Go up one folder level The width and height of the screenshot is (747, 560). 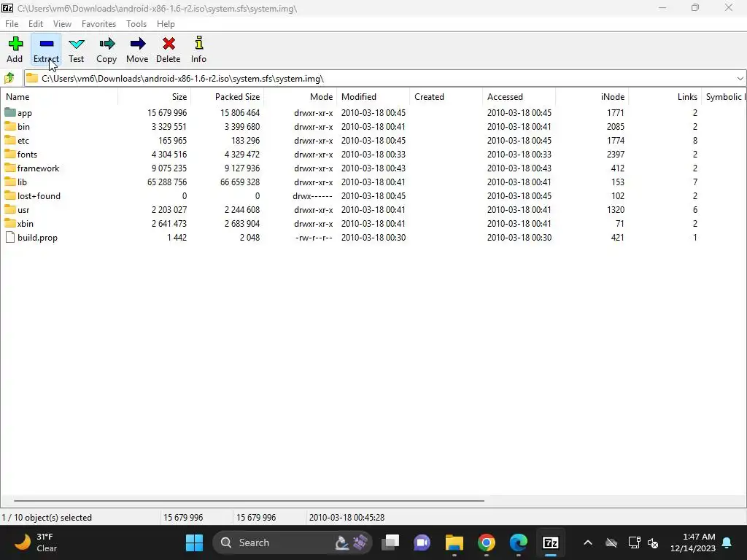click(x=9, y=78)
